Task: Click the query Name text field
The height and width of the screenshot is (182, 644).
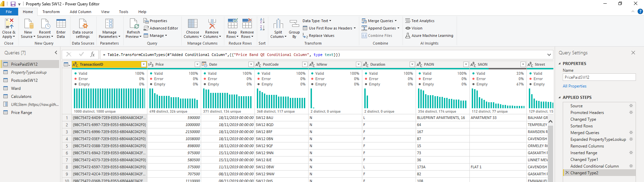Action: [599, 77]
